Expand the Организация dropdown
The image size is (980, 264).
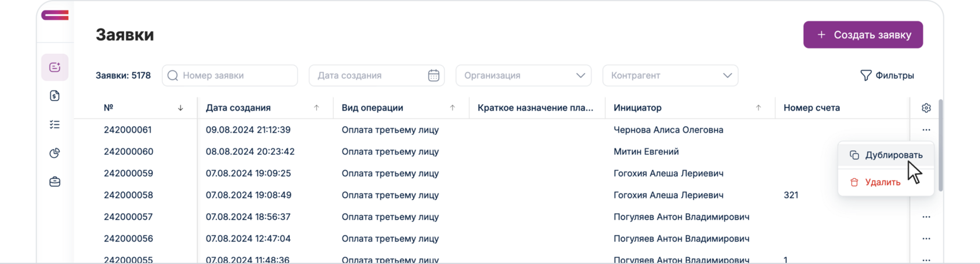pyautogui.click(x=580, y=75)
